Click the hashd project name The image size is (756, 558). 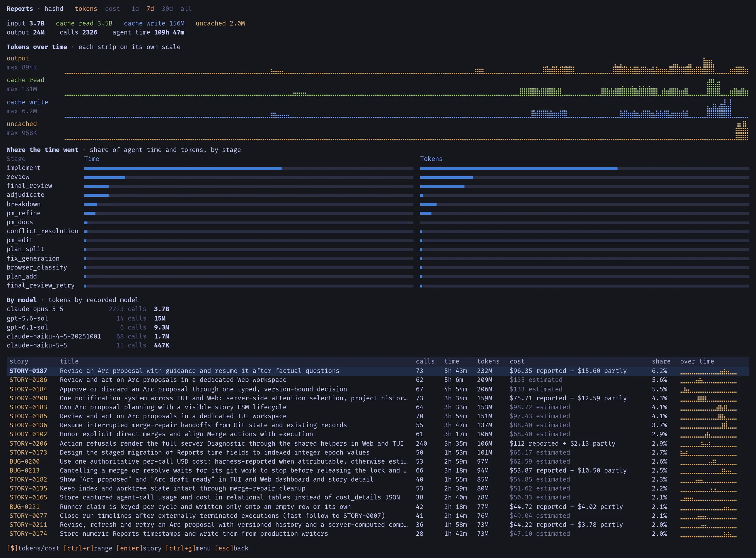click(54, 9)
